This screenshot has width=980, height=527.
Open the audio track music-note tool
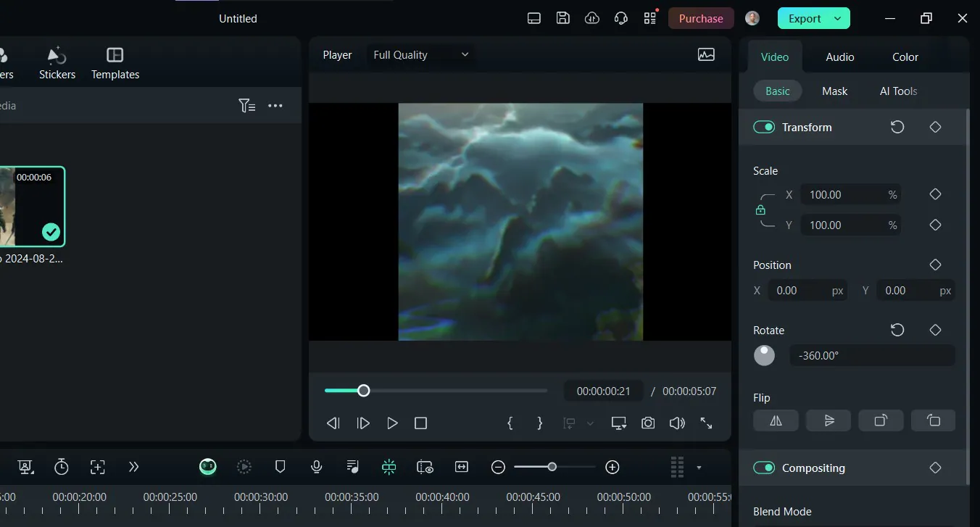pos(353,467)
